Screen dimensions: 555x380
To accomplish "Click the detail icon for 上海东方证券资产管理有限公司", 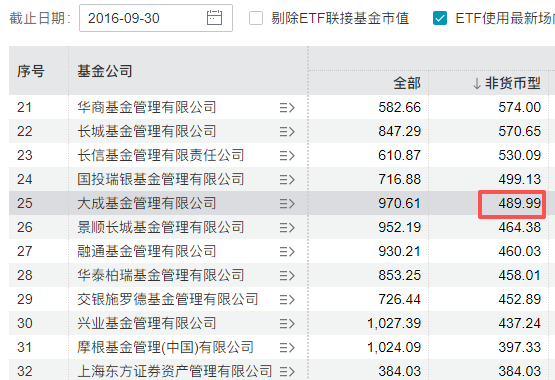I will pos(287,372).
